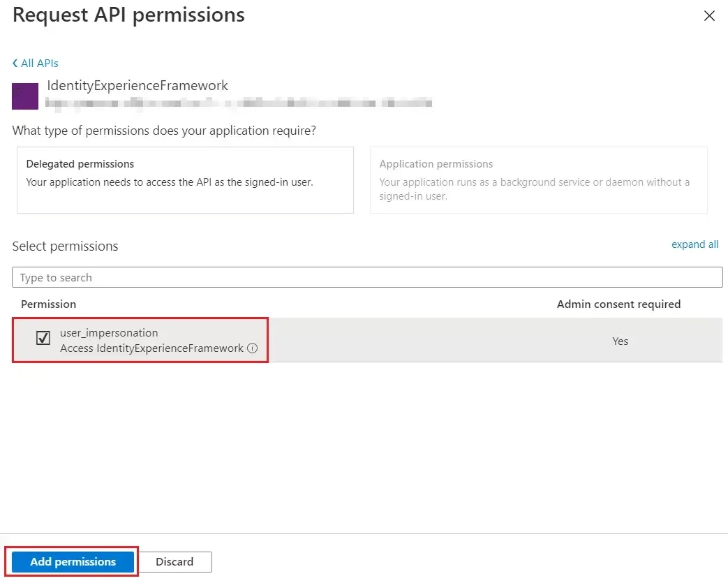Select the Delegated permissions card

184,180
